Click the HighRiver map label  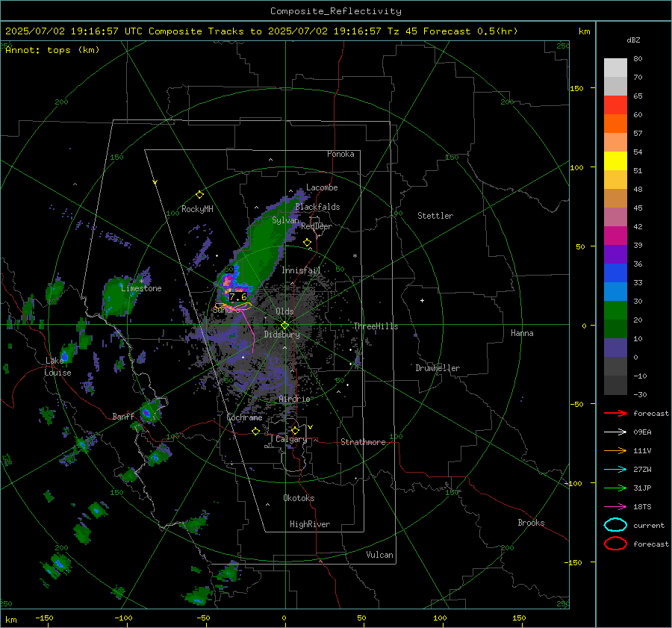(x=310, y=524)
